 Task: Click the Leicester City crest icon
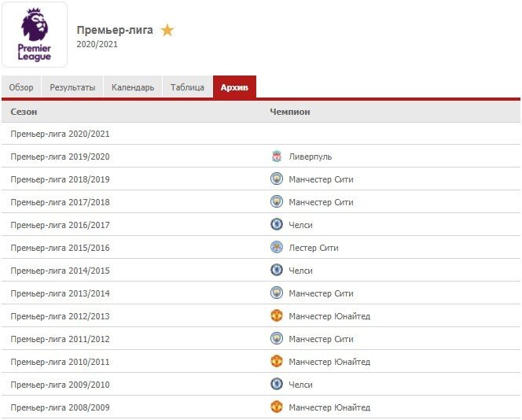tap(276, 248)
